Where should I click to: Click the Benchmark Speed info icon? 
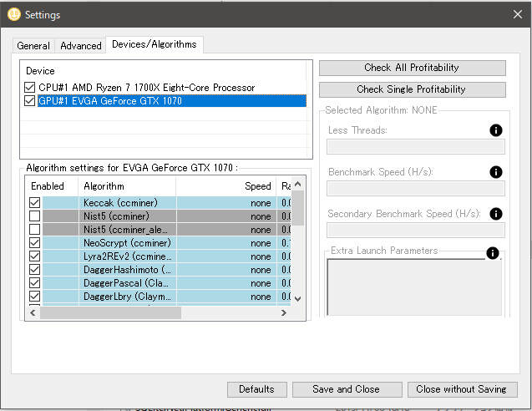(495, 172)
